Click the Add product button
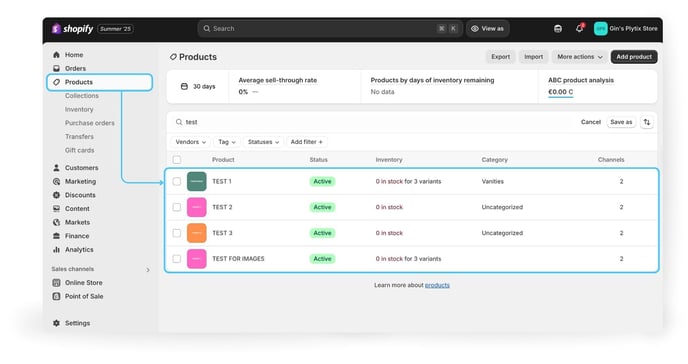The width and height of the screenshot is (688, 364). 634,57
